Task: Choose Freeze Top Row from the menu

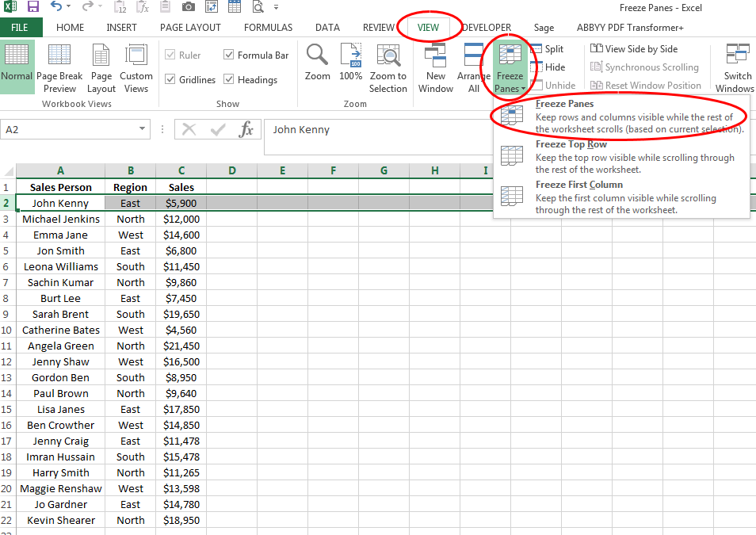Action: [x=622, y=157]
